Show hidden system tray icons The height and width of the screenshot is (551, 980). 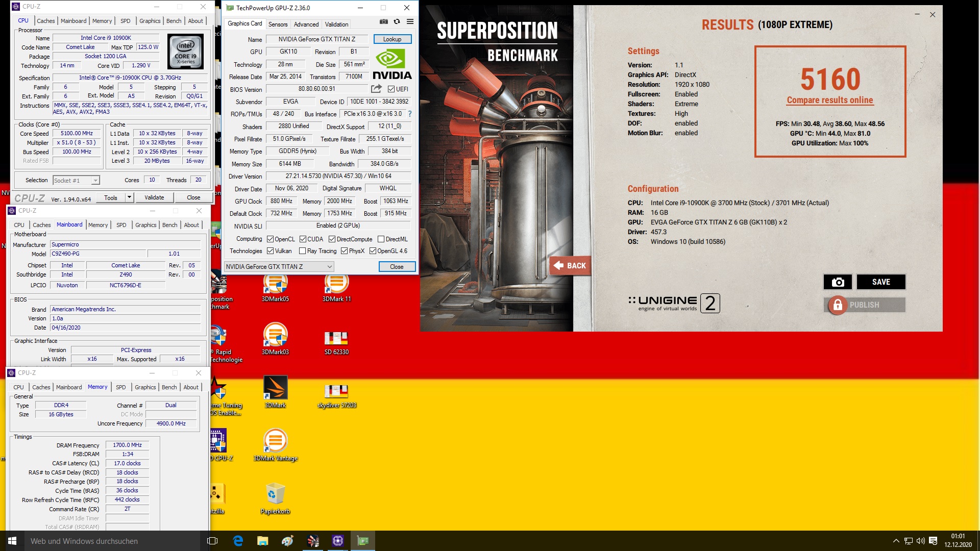tap(896, 541)
